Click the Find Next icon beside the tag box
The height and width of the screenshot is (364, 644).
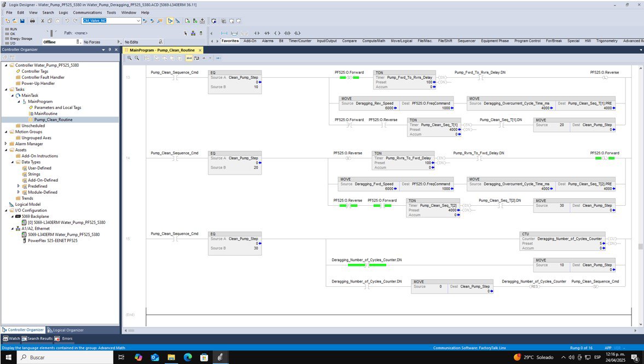point(152,21)
